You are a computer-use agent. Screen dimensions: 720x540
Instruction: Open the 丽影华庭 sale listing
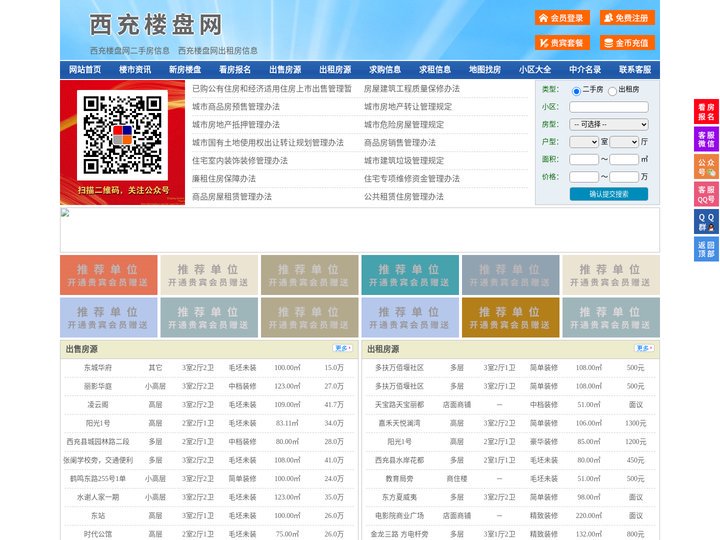tap(98, 386)
